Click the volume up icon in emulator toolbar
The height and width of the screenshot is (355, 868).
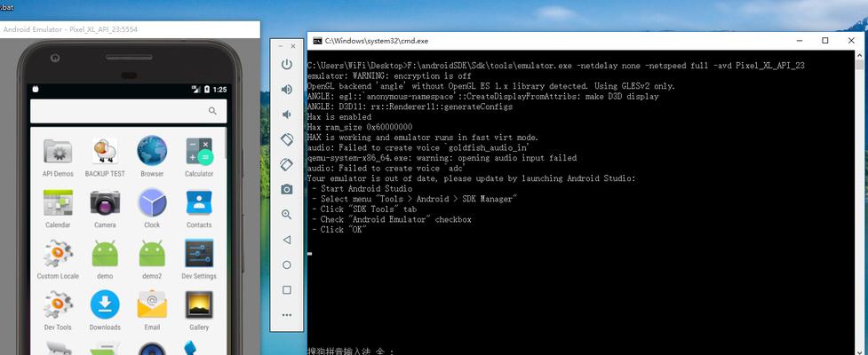(286, 90)
